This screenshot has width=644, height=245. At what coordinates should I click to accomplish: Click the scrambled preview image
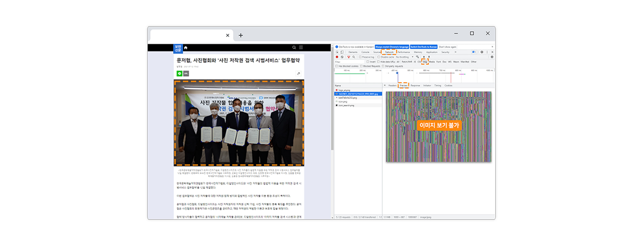pyautogui.click(x=439, y=127)
